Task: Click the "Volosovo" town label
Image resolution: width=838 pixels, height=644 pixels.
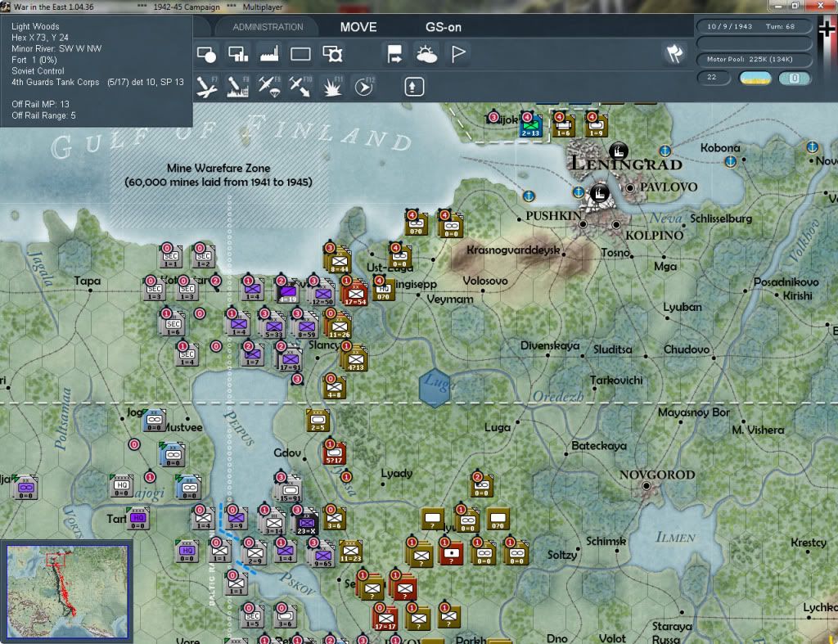Action: [x=485, y=281]
